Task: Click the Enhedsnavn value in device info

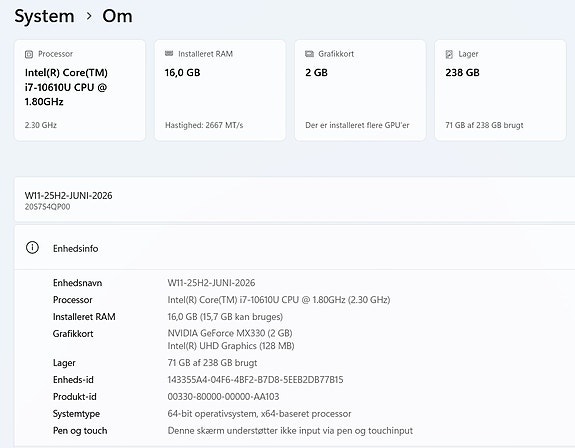Action: click(x=211, y=283)
